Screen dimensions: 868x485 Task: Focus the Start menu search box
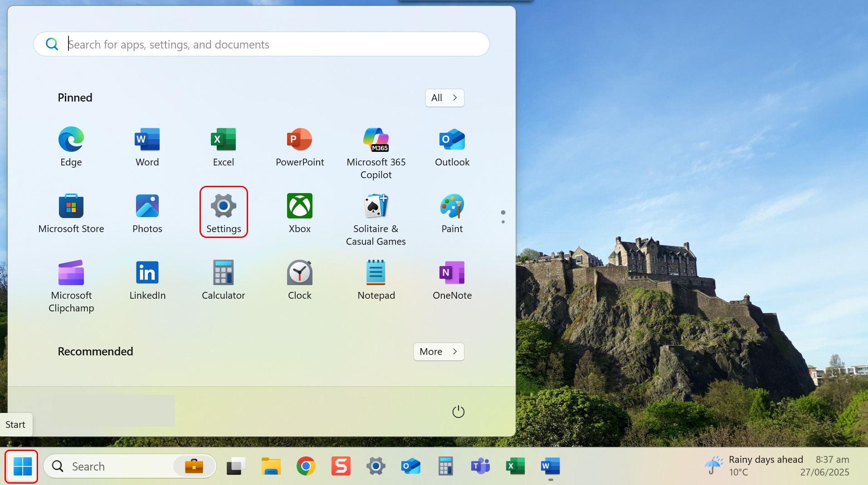(x=262, y=44)
